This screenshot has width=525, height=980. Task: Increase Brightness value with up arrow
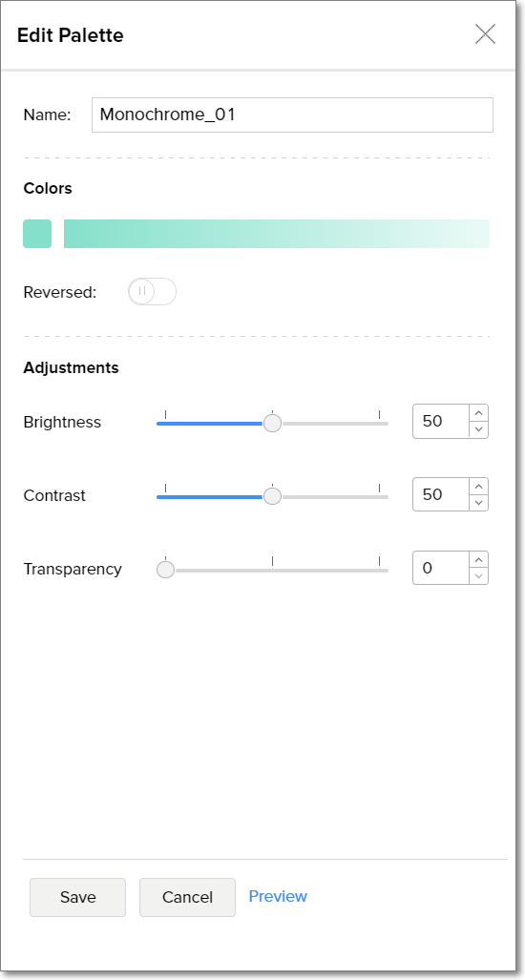pyautogui.click(x=479, y=413)
